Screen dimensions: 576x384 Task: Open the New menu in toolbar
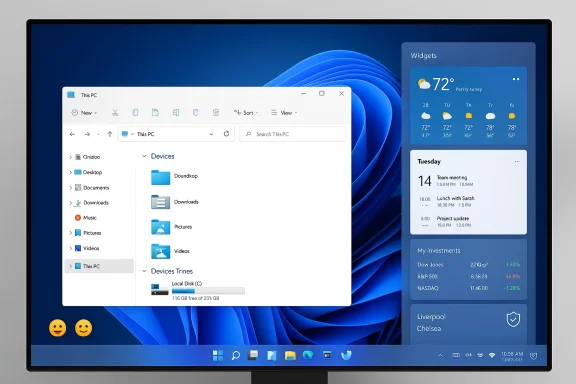[84, 112]
